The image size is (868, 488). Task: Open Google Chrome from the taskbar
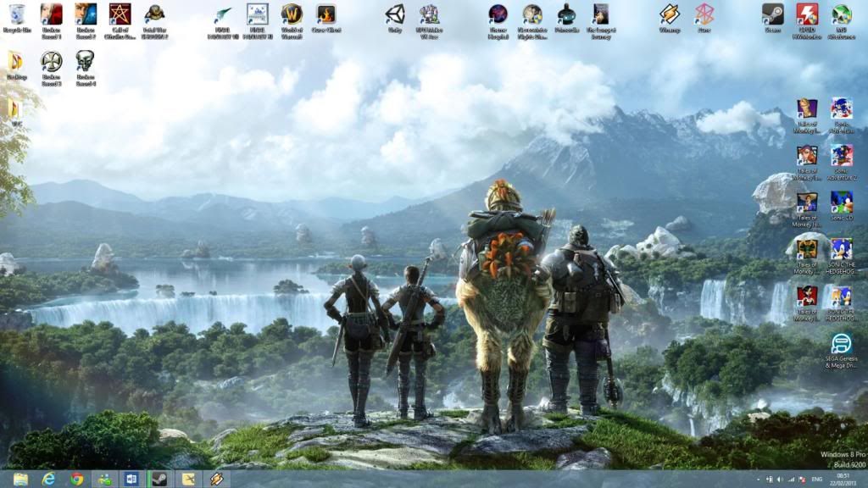[77, 480]
